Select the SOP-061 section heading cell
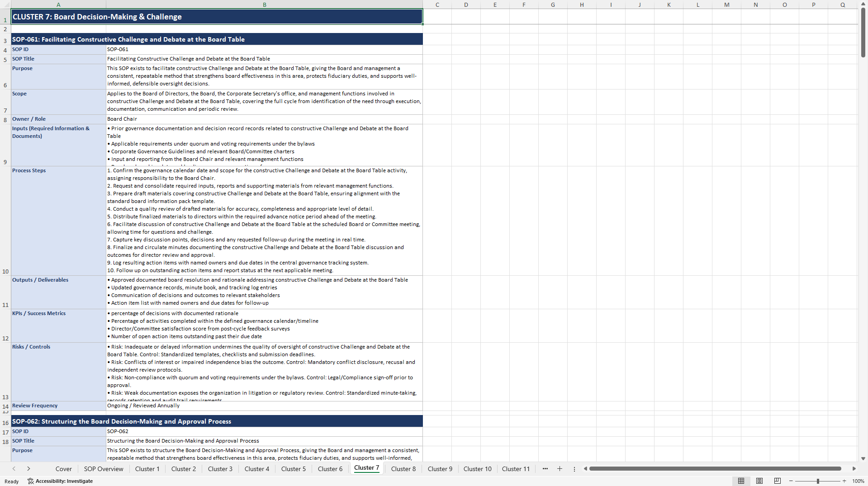This screenshot has height=486, width=868. pyautogui.click(x=217, y=39)
